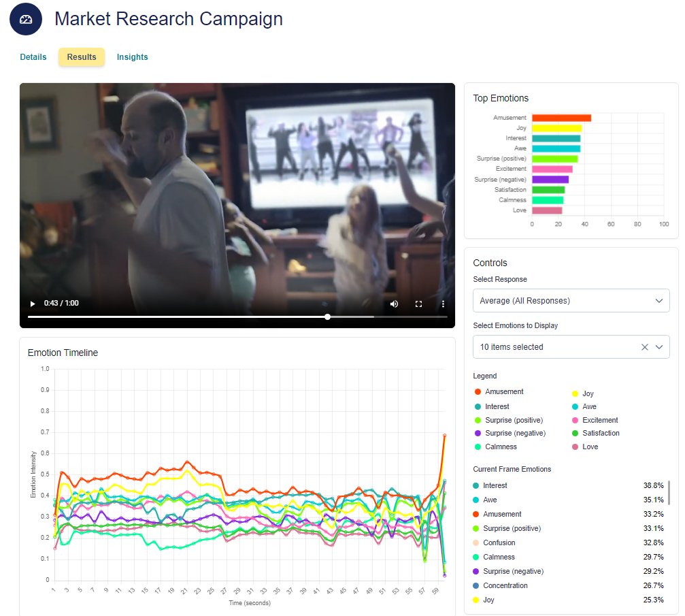This screenshot has width=685, height=616.
Task: Click the Interest bar in Top Emotions
Action: coord(556,139)
